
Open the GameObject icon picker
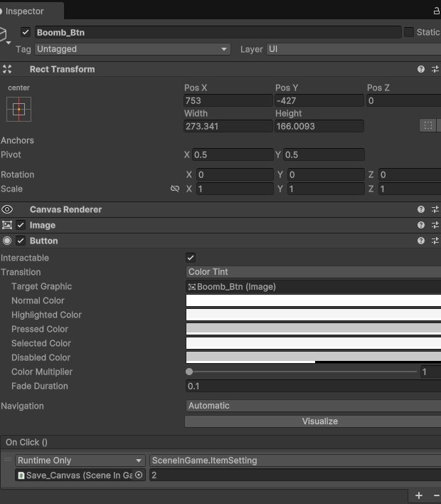click(x=4, y=36)
